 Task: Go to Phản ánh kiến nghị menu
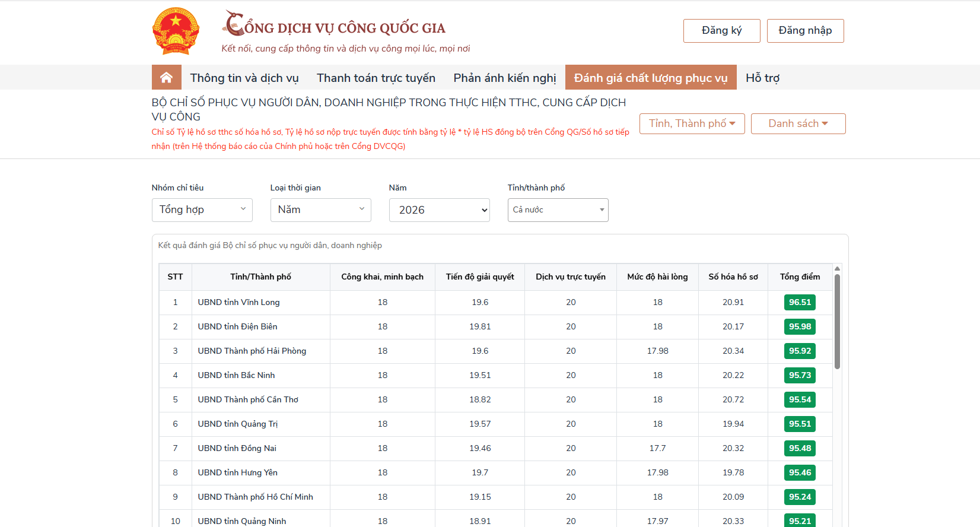pos(505,78)
